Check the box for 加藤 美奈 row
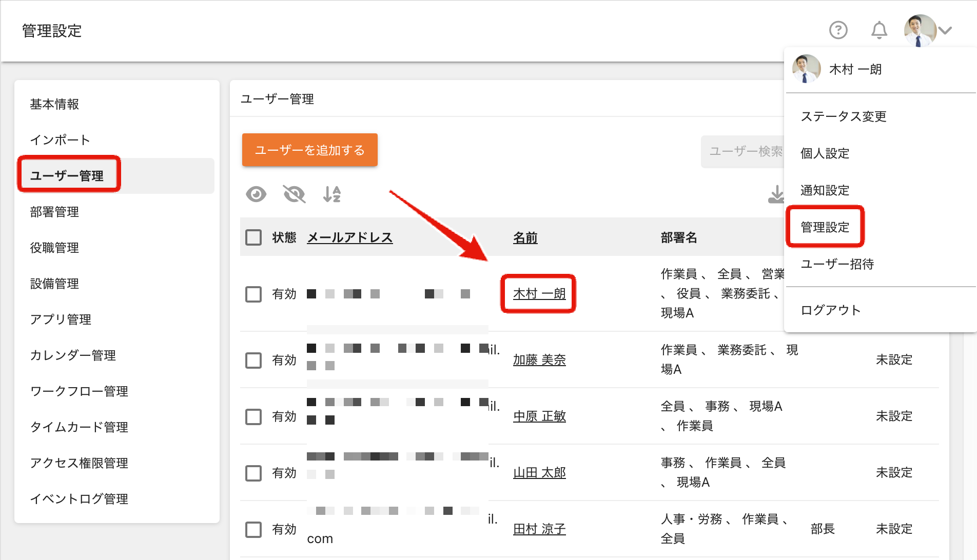Screen dimensions: 977x560 pyautogui.click(x=253, y=360)
